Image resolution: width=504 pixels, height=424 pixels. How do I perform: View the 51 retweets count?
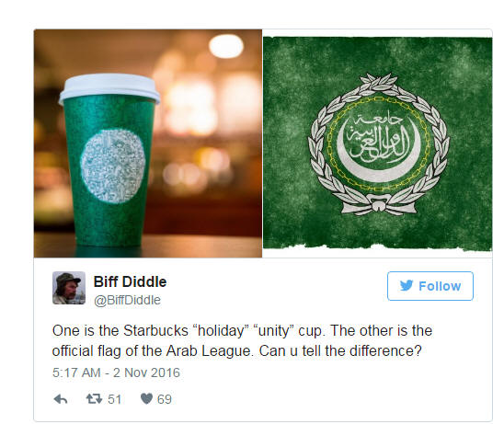(114, 399)
